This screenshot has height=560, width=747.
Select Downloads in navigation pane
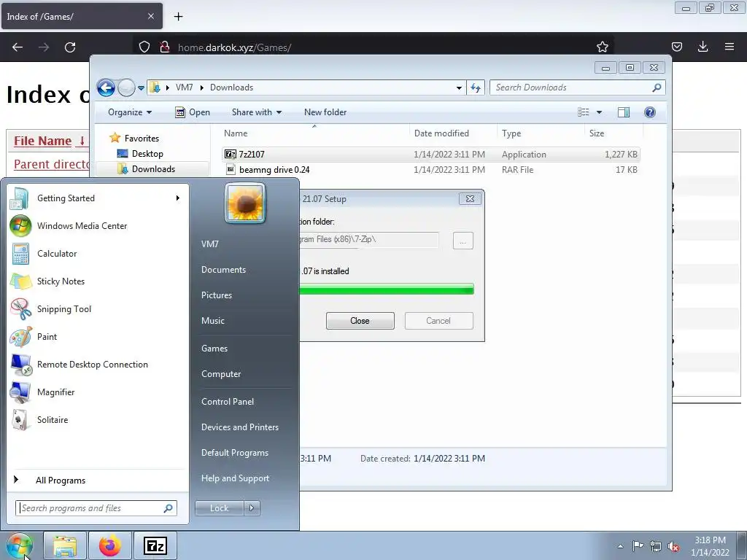tap(153, 169)
